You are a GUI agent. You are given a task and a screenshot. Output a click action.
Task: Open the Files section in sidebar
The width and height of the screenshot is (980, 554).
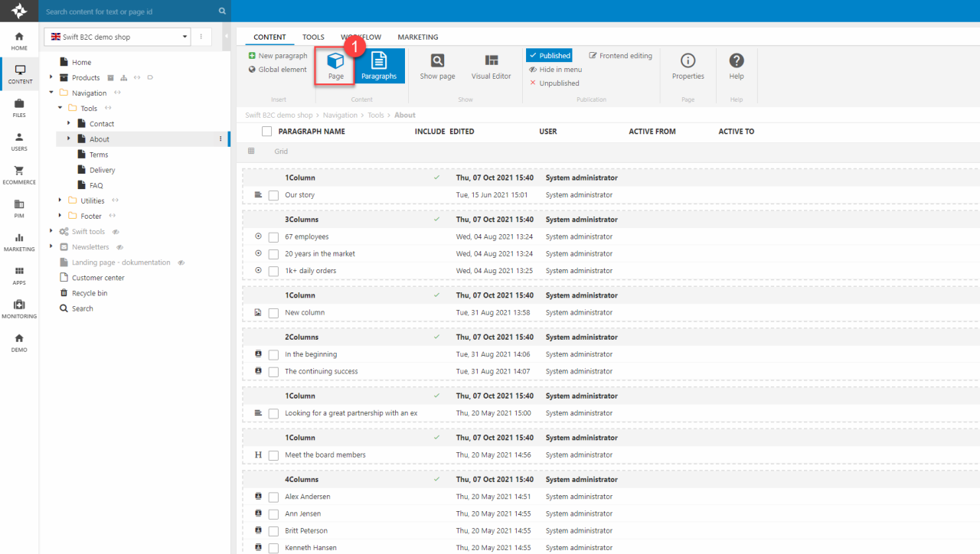19,108
